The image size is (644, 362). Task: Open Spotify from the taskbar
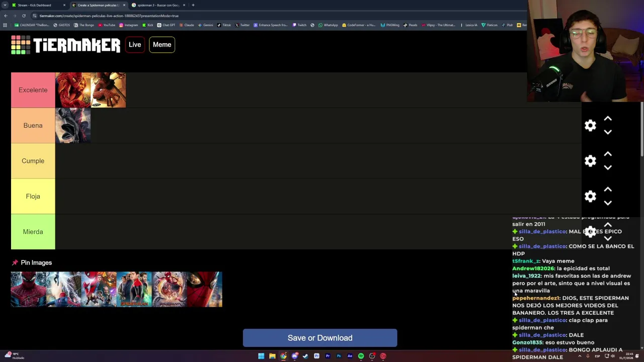pos(361,356)
